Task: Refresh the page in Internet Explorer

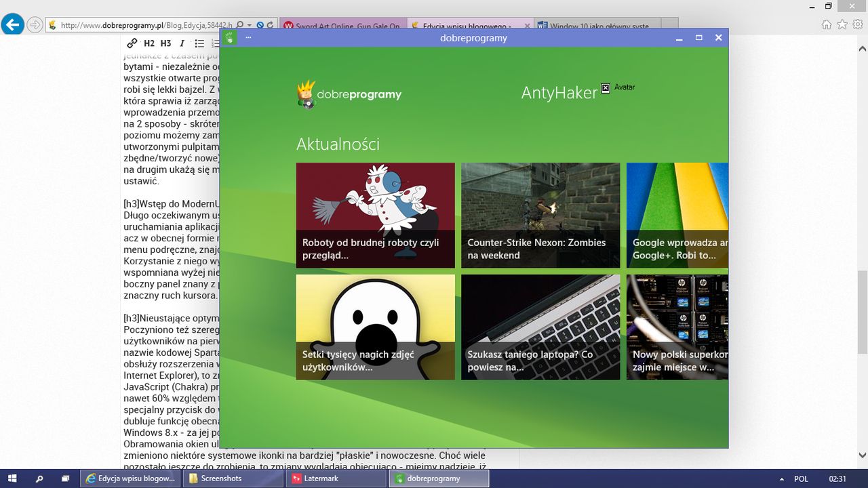Action: tap(271, 25)
